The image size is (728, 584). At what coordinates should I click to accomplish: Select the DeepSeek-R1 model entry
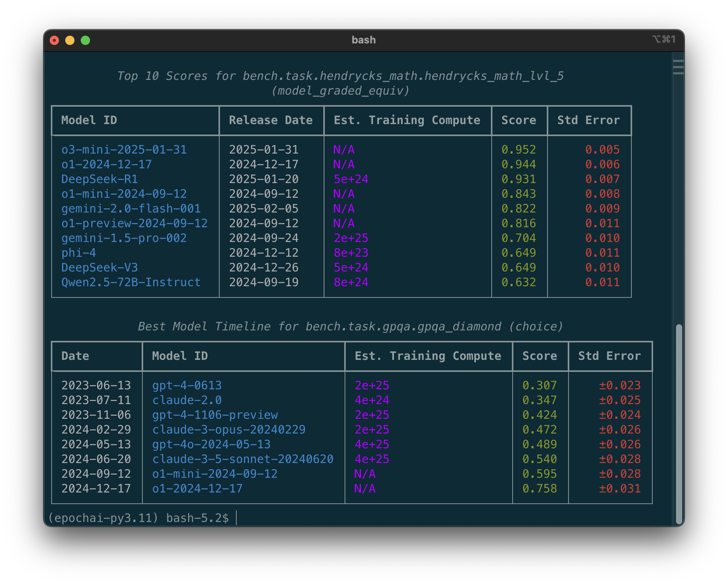click(x=99, y=179)
